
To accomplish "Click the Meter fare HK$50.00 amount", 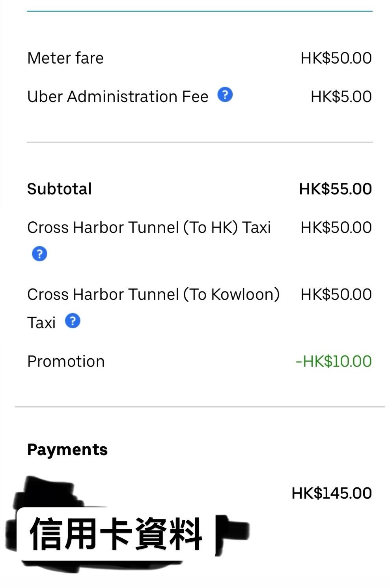I will tap(336, 58).
